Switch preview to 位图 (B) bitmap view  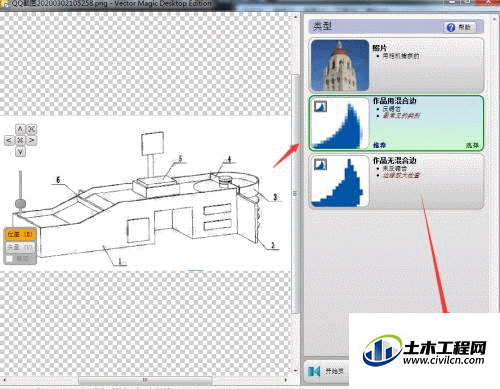(x=20, y=235)
